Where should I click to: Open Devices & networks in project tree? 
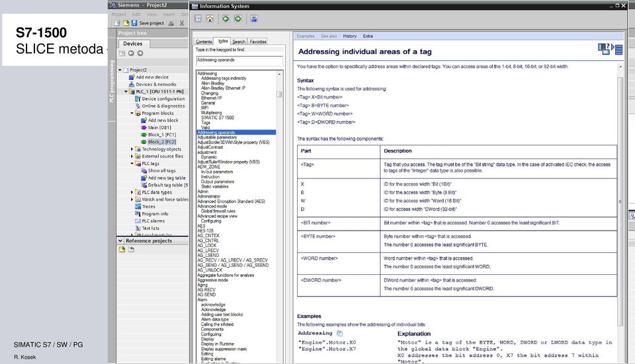coord(155,84)
